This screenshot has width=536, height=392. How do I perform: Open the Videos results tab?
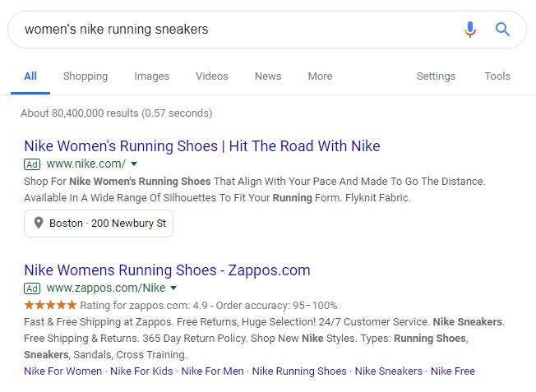tap(211, 76)
